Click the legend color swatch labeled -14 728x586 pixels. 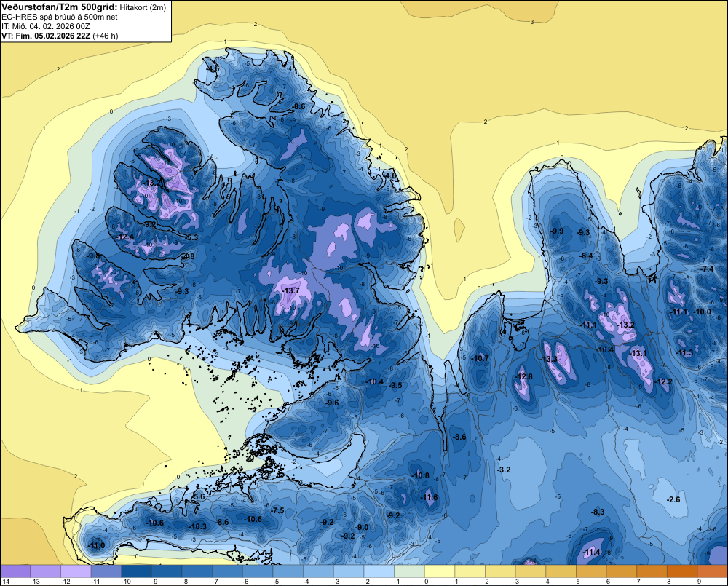coord(15,571)
